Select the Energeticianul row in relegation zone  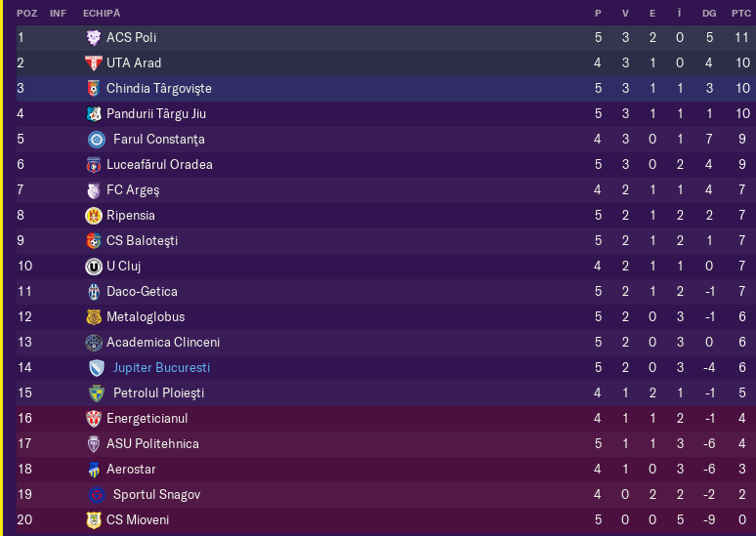[386, 419]
